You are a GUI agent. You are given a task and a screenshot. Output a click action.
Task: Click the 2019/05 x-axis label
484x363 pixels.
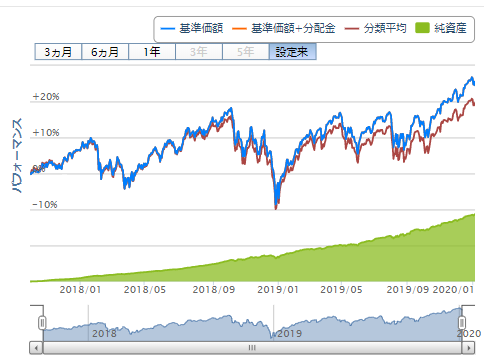pos(341,289)
